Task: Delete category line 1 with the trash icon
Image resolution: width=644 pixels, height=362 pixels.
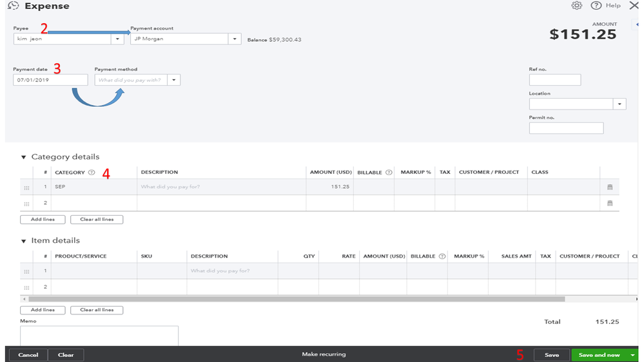Action: click(610, 187)
